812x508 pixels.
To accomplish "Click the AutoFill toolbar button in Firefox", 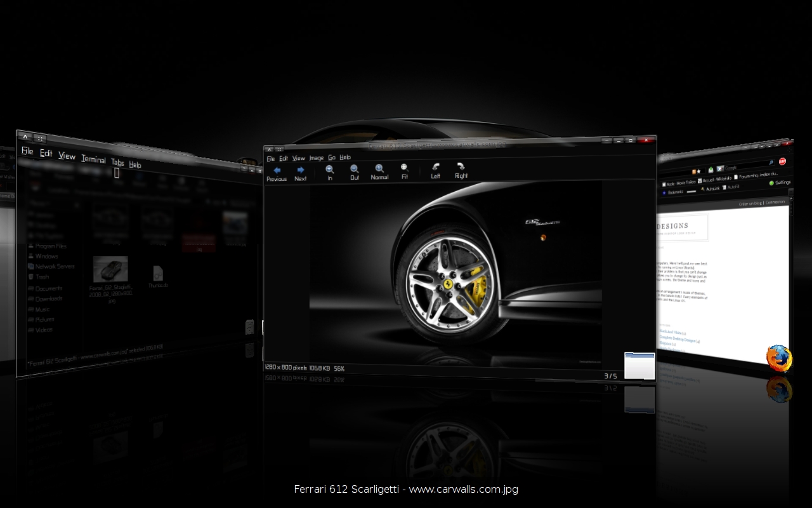I will tap(730, 187).
